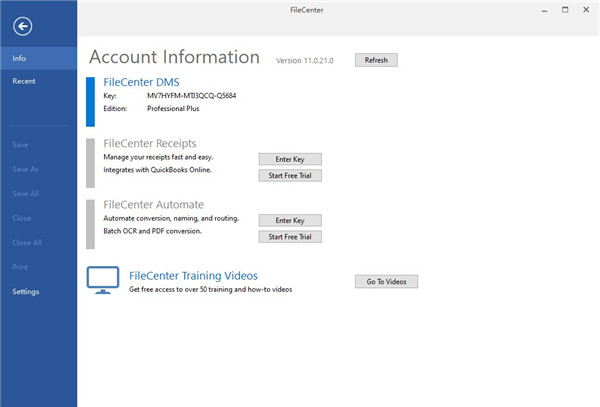Image resolution: width=600 pixels, height=407 pixels.
Task: Click 'Automate conversion, naming, and routing.' text
Action: point(171,218)
